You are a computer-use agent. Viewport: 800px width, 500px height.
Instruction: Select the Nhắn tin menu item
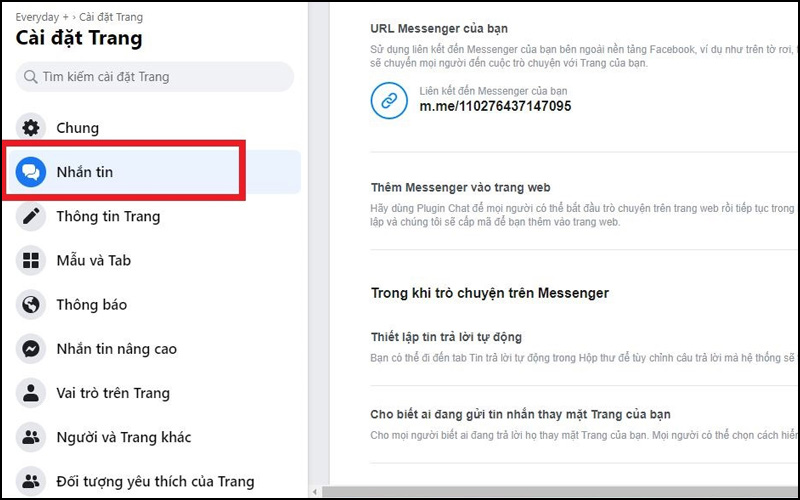pyautogui.click(x=155, y=172)
